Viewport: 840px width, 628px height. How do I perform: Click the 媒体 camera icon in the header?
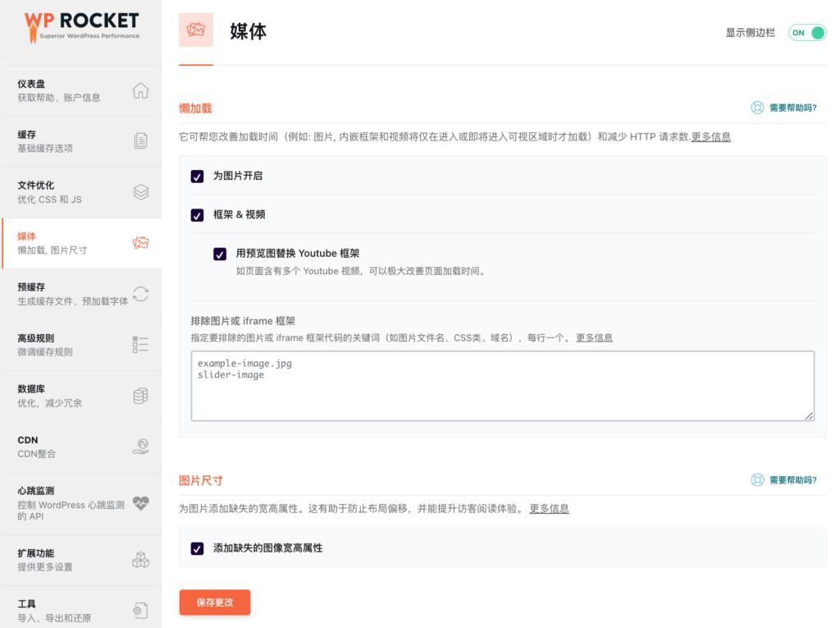tap(194, 30)
